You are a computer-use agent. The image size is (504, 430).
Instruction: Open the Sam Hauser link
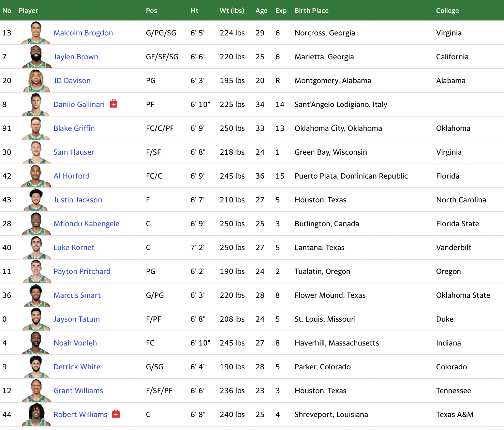point(74,152)
